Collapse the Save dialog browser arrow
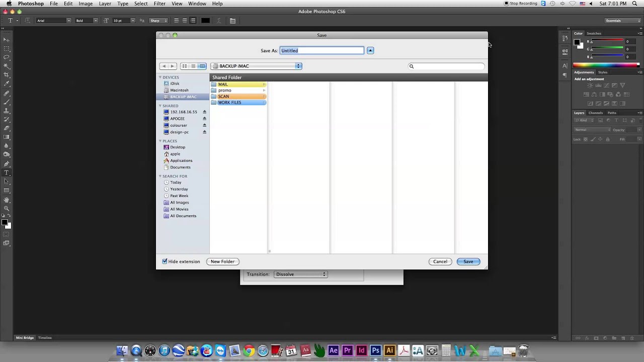The width and height of the screenshot is (644, 362). pyautogui.click(x=370, y=50)
